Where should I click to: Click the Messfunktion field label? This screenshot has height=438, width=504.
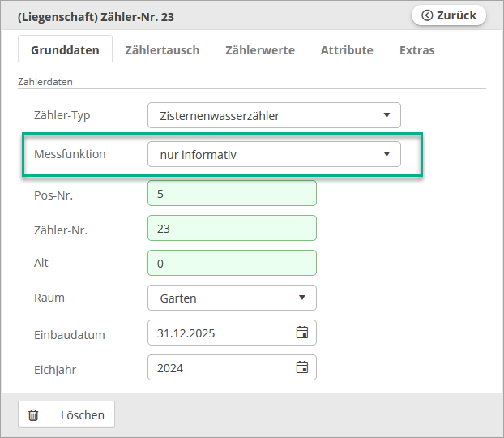coord(70,154)
